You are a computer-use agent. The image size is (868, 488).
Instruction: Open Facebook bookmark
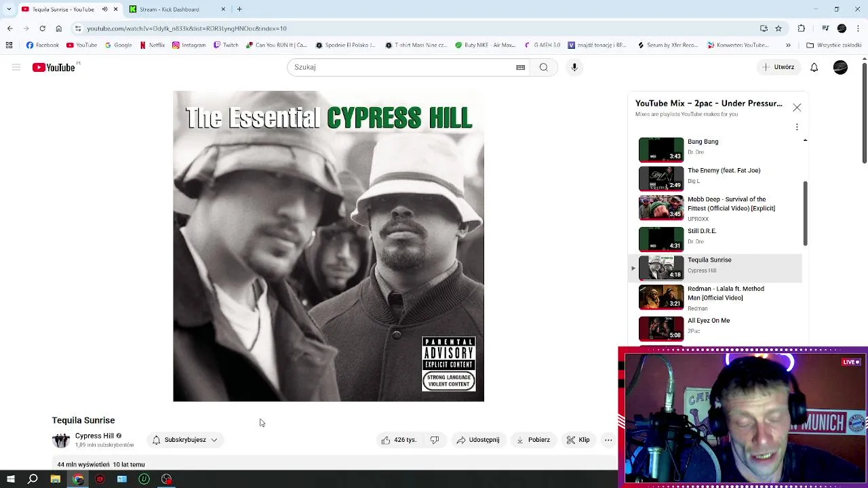(43, 45)
